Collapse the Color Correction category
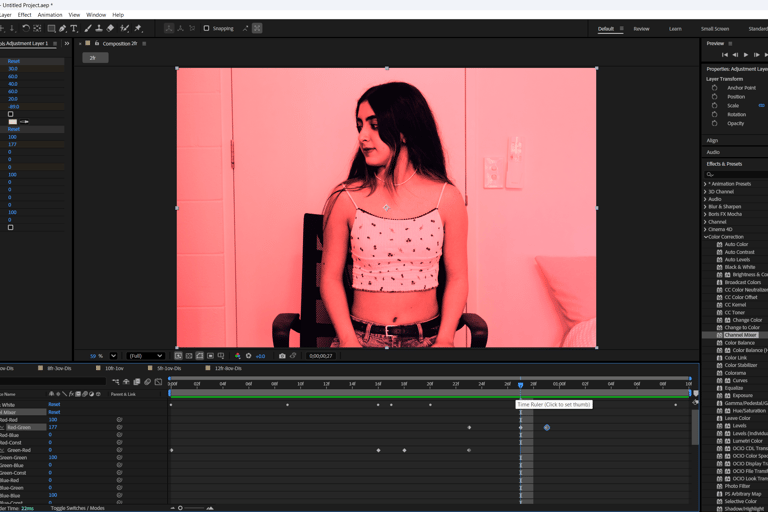This screenshot has height=512, width=768. coord(706,237)
